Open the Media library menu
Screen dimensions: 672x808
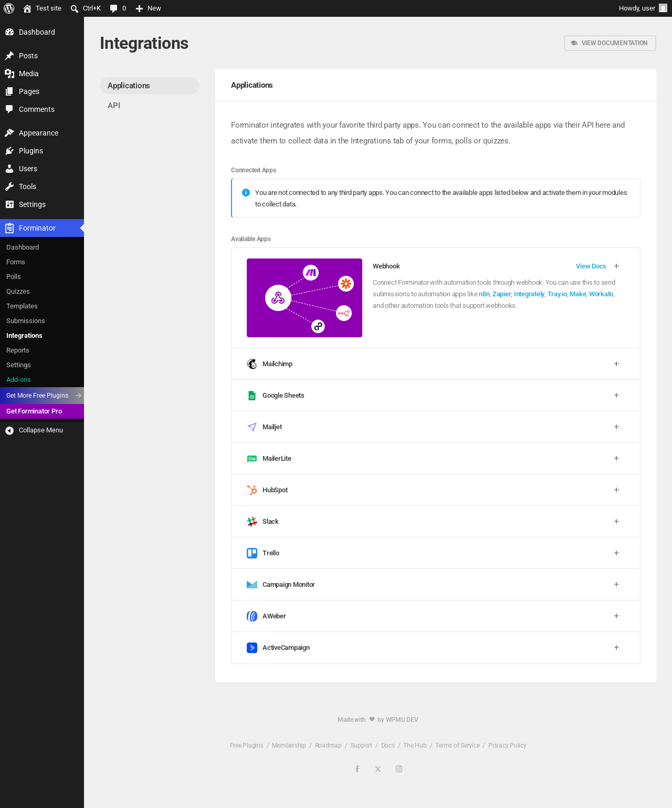[x=42, y=74]
